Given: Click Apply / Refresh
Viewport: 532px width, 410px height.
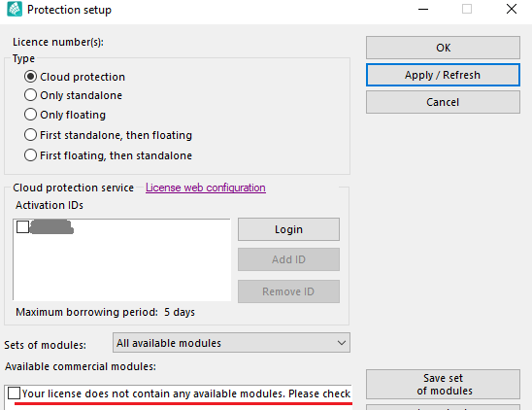Looking at the screenshot, I should pyautogui.click(x=443, y=75).
